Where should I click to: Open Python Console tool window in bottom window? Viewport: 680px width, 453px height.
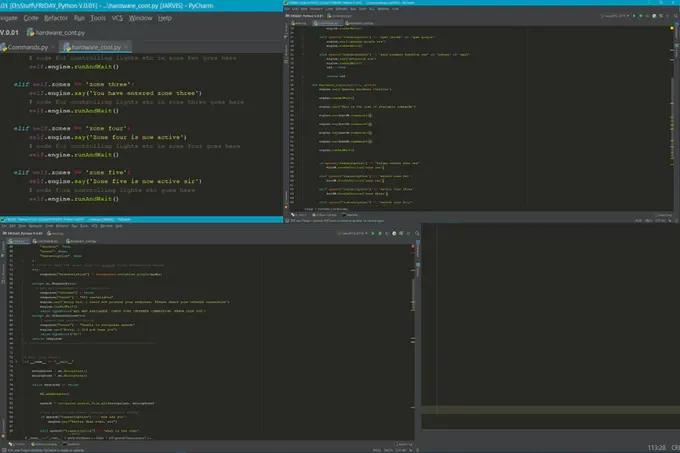[44, 444]
